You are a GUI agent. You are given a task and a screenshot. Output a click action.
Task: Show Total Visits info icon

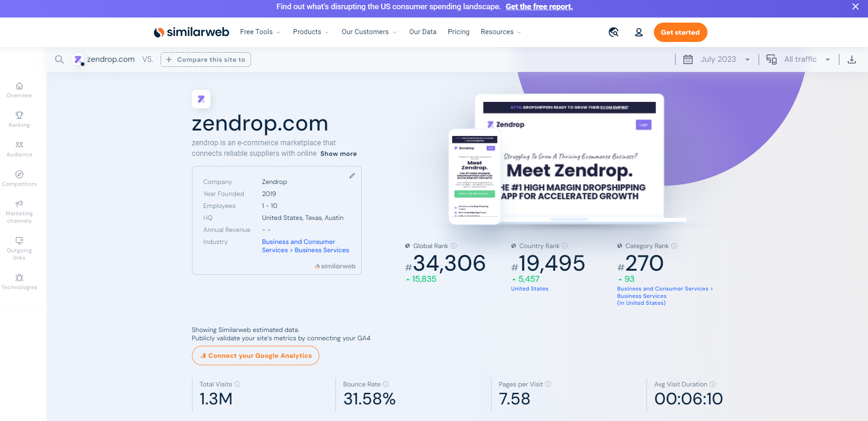point(237,384)
